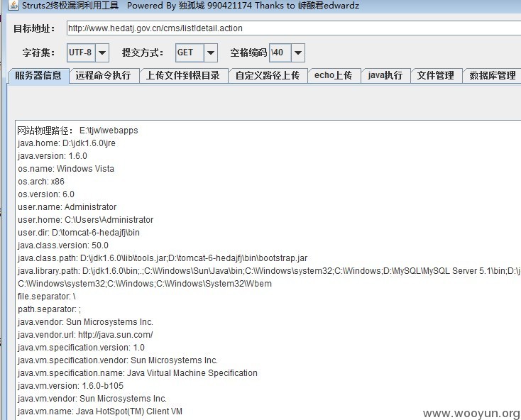This screenshot has height=420, width=521.
Task: Click the java.home: D:\jdk1.6.0\jre line
Action: (x=67, y=143)
